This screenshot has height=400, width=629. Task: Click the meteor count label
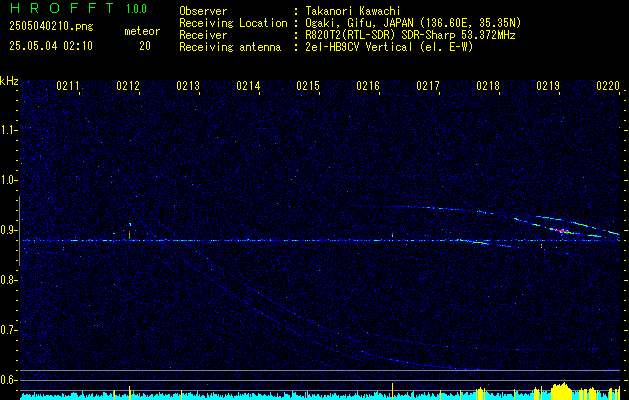coord(142,31)
